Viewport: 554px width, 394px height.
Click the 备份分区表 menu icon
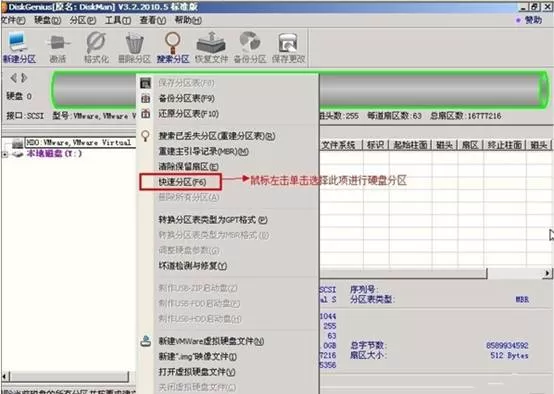[x=146, y=98]
